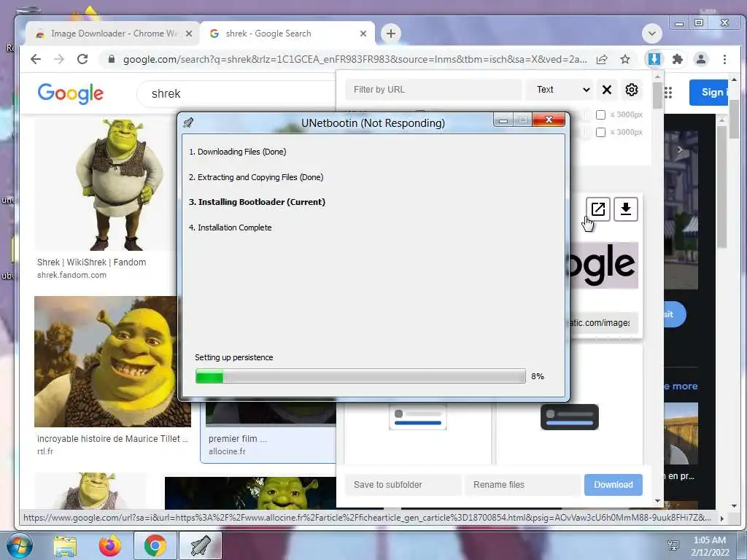Clear the URL filter with X icon
Image resolution: width=747 pixels, height=560 pixels.
(606, 90)
